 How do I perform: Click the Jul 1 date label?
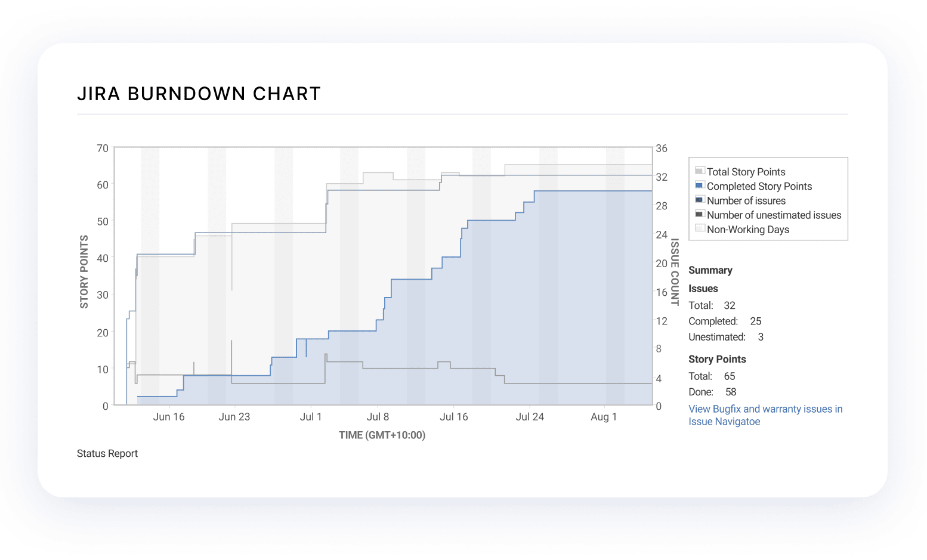[x=311, y=417]
